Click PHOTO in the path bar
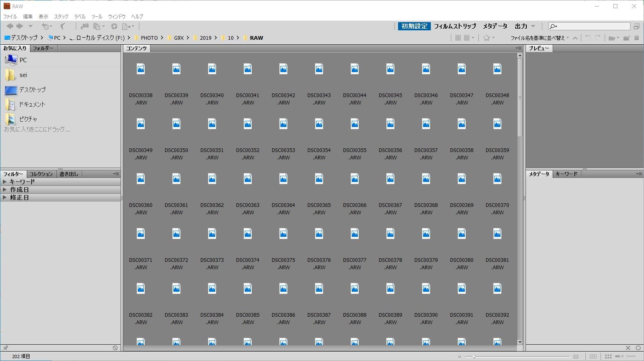The height and width of the screenshot is (361, 644). [149, 38]
